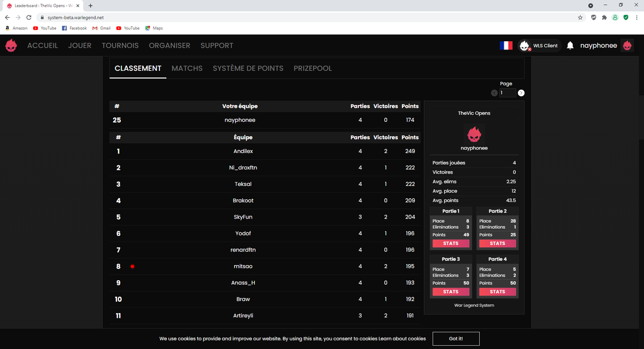Screen dimensions: 644x349
Task: Open the WLS Client status icon
Action: 525,46
